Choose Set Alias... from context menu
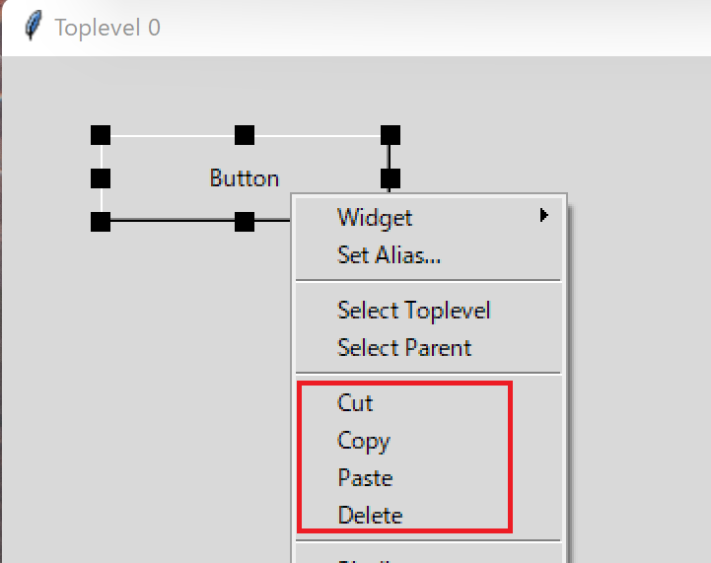The image size is (711, 563). (x=429, y=255)
